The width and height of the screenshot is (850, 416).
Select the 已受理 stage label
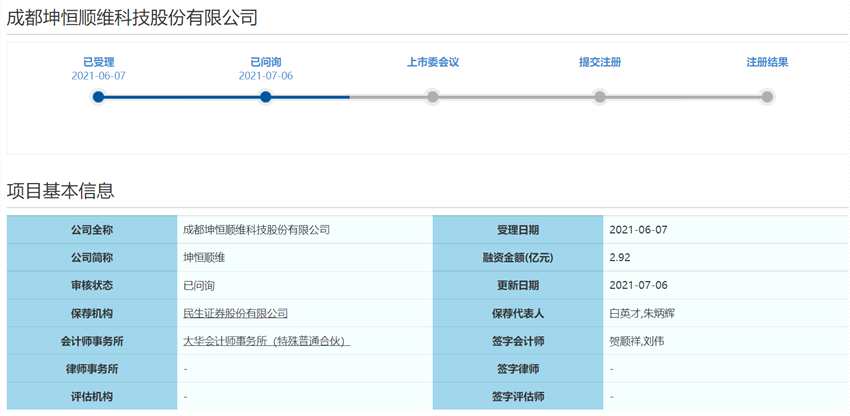99,62
